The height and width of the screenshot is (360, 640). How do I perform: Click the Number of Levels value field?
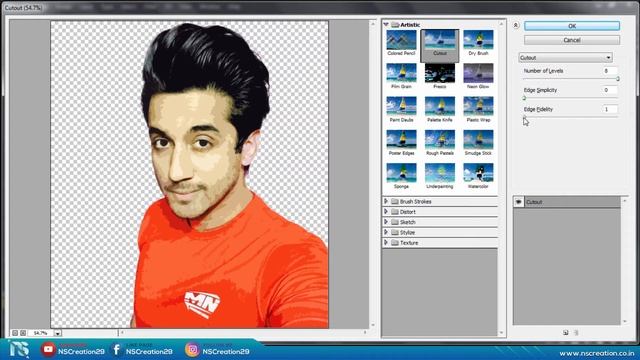610,71
